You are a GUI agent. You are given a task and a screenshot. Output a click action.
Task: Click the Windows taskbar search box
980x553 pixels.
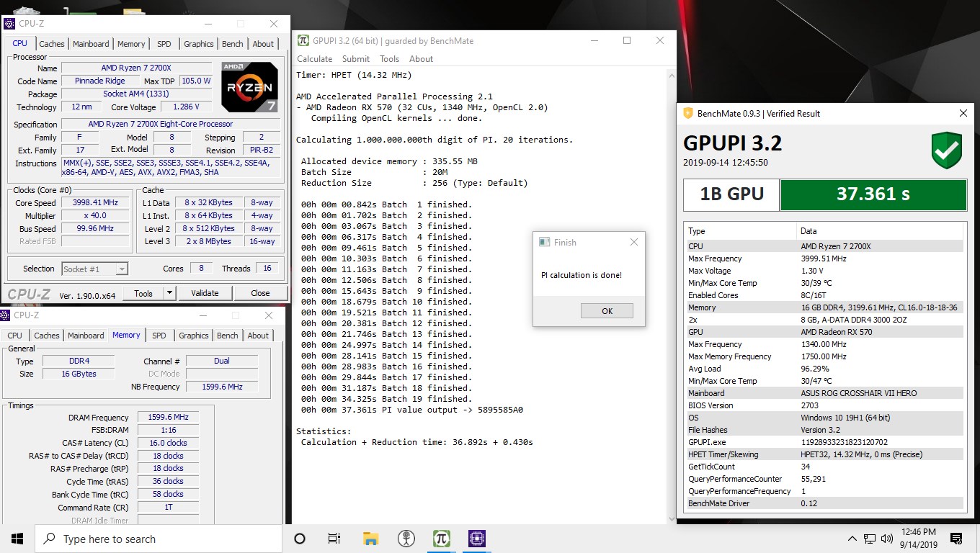pyautogui.click(x=159, y=539)
